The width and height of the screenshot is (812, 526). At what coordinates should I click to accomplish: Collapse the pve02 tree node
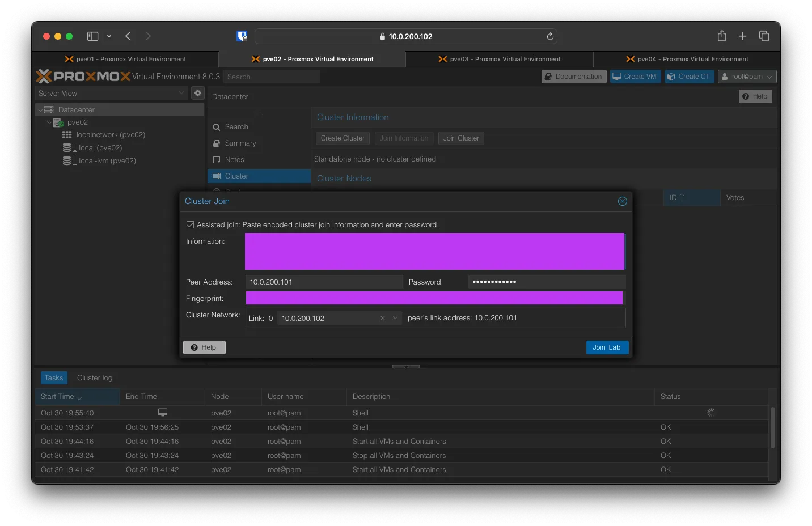point(49,122)
